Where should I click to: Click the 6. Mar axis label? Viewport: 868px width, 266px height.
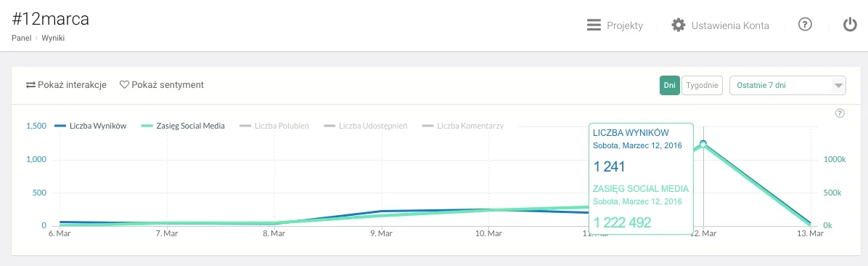tap(60, 235)
